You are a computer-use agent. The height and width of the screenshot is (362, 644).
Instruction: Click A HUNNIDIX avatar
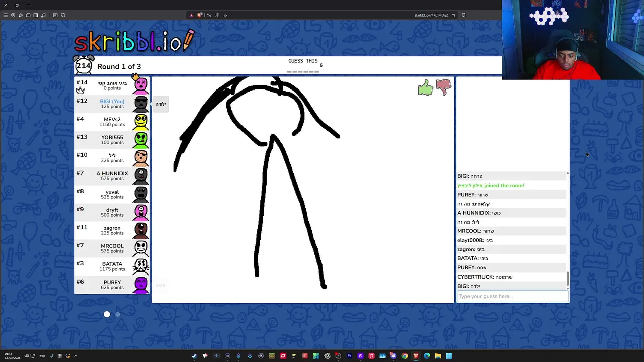(x=141, y=175)
